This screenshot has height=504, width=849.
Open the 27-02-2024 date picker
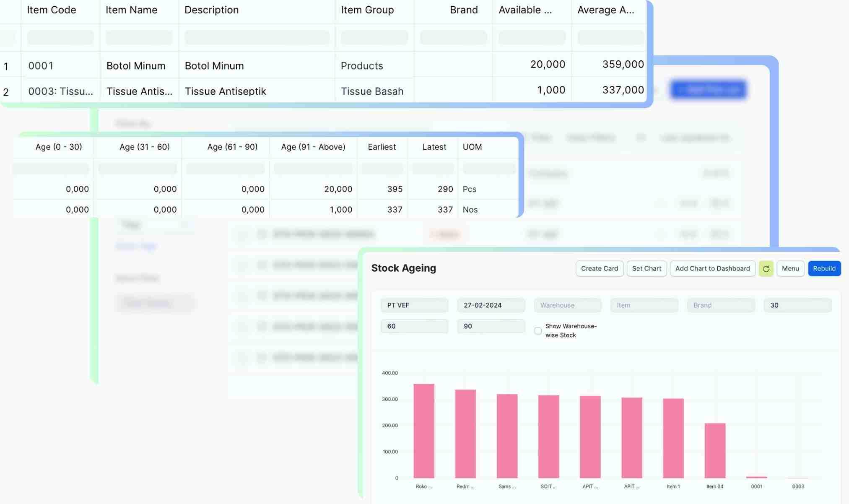[491, 305]
